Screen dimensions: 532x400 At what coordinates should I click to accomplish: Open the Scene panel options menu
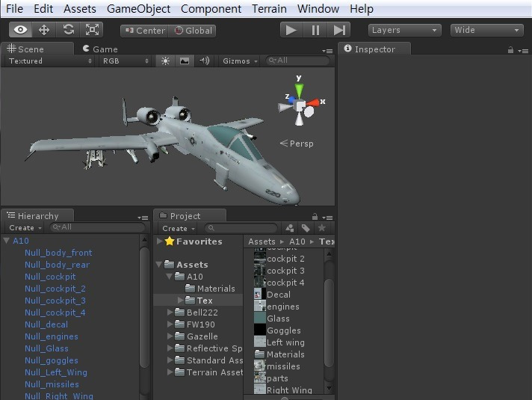pos(327,51)
